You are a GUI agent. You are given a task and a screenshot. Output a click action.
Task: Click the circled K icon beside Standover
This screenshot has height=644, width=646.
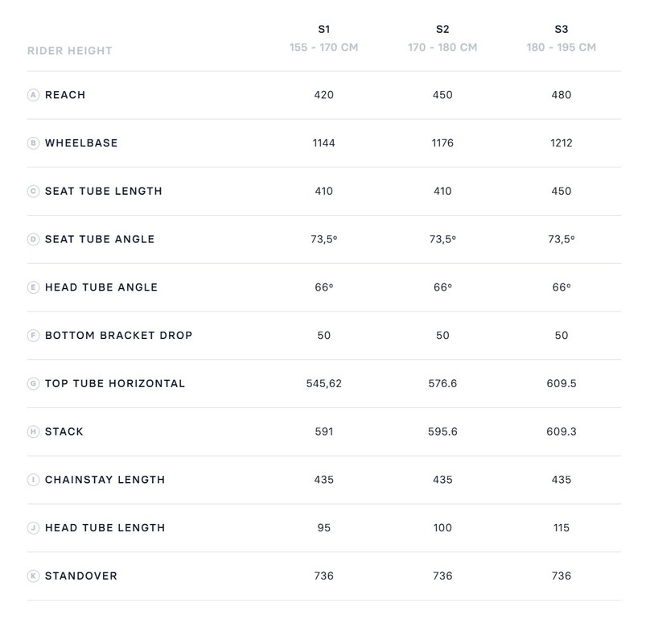[33, 576]
